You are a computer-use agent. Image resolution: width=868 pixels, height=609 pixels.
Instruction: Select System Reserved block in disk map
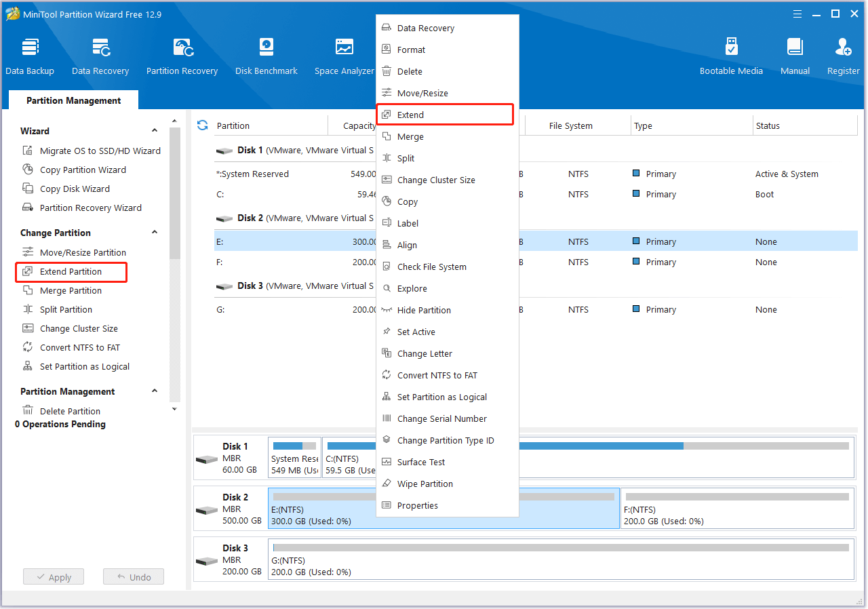pos(294,457)
